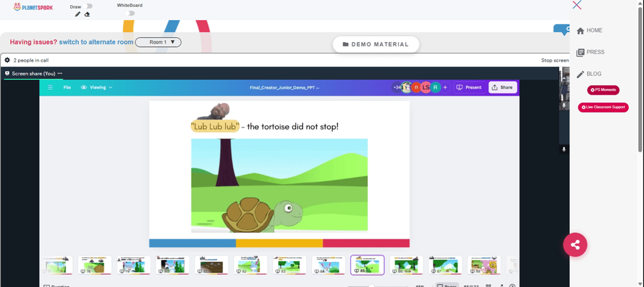Close the side menu with the X

click(x=576, y=5)
